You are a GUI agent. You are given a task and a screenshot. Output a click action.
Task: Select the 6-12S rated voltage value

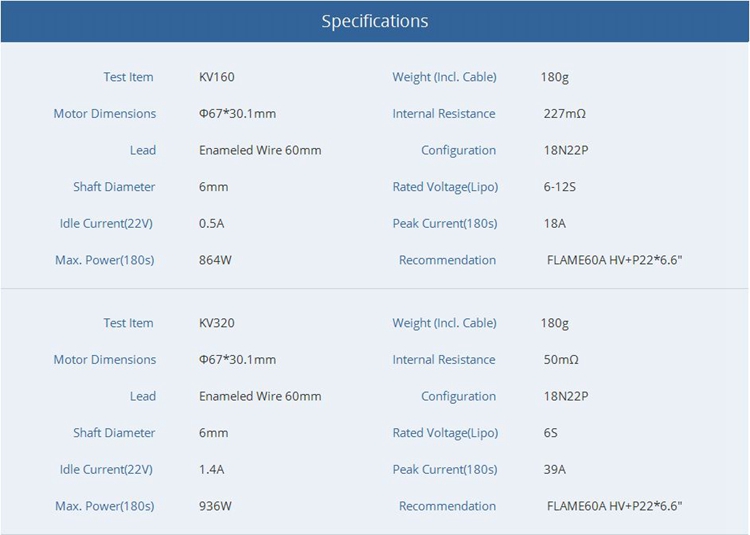click(559, 187)
